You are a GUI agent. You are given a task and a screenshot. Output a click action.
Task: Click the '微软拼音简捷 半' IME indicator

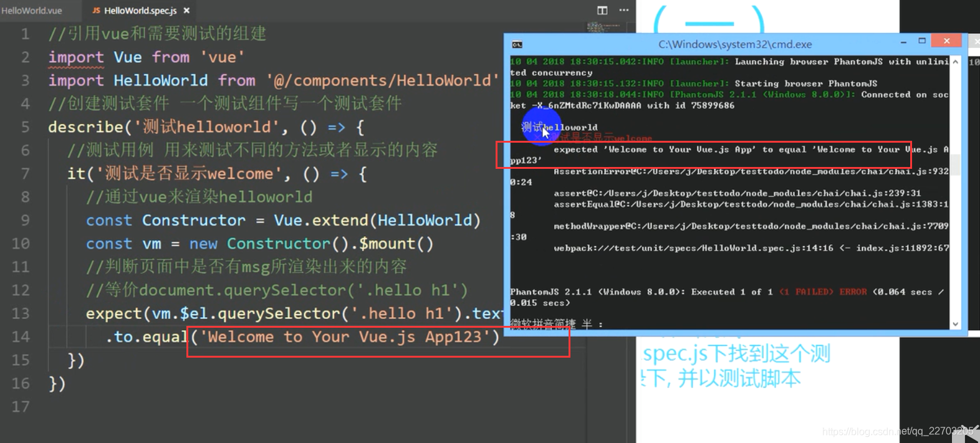[x=557, y=324]
